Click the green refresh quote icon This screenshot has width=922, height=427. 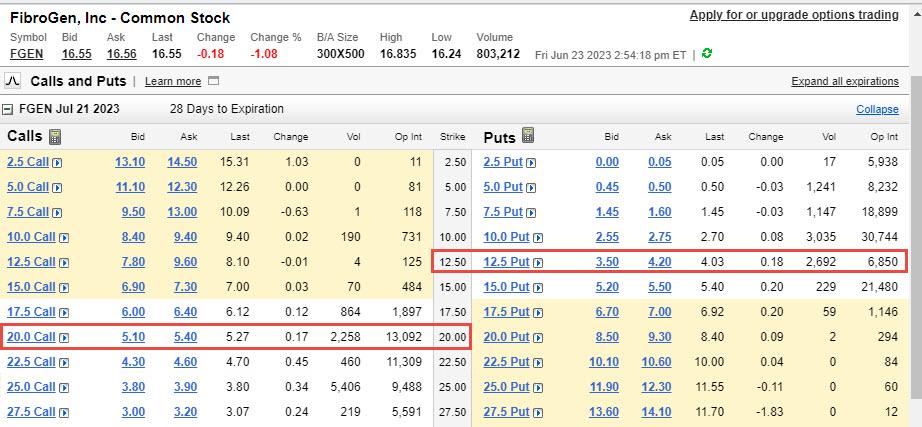coord(708,53)
